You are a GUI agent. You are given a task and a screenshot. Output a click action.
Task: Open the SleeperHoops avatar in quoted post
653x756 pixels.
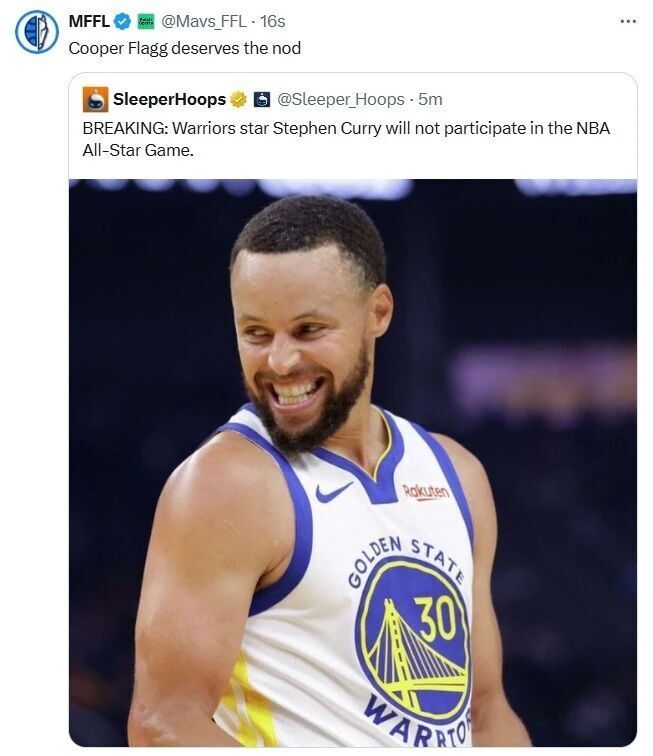pos(95,99)
